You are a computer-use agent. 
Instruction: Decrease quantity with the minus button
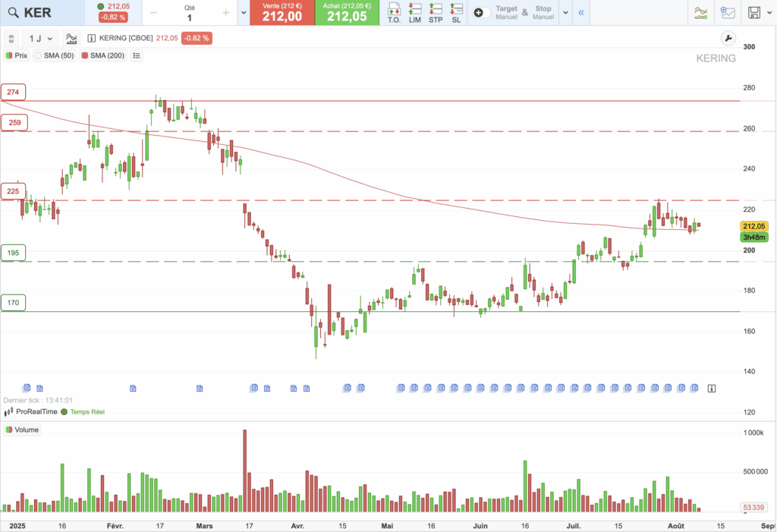153,13
